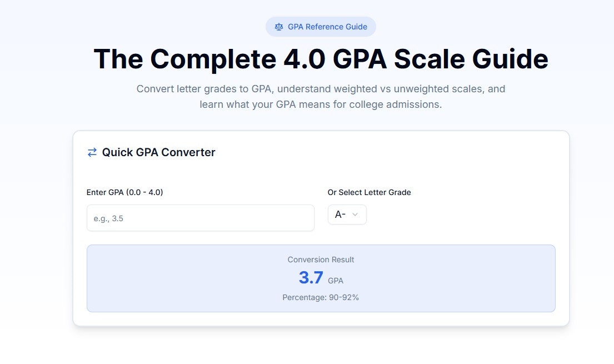This screenshot has height=364, width=614.
Task: Click inside the Enter GPA input field
Action: (x=200, y=218)
